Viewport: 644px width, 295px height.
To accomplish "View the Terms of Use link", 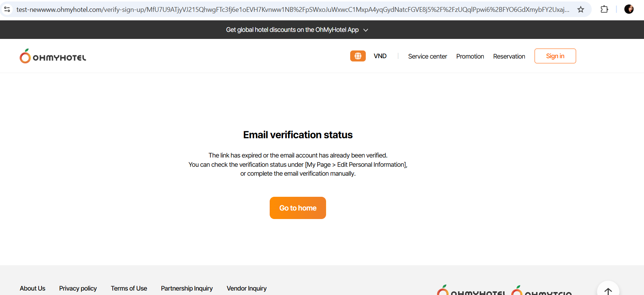I will tap(129, 288).
